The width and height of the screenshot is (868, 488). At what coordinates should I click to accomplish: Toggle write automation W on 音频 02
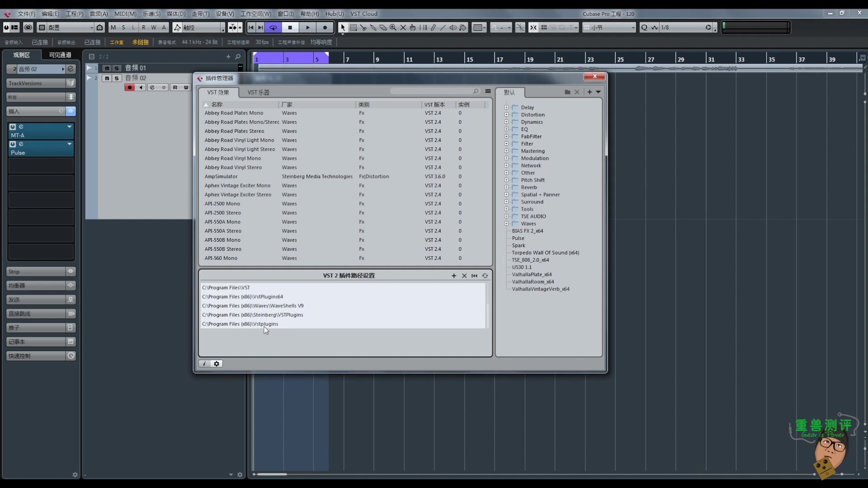pyautogui.click(x=186, y=88)
